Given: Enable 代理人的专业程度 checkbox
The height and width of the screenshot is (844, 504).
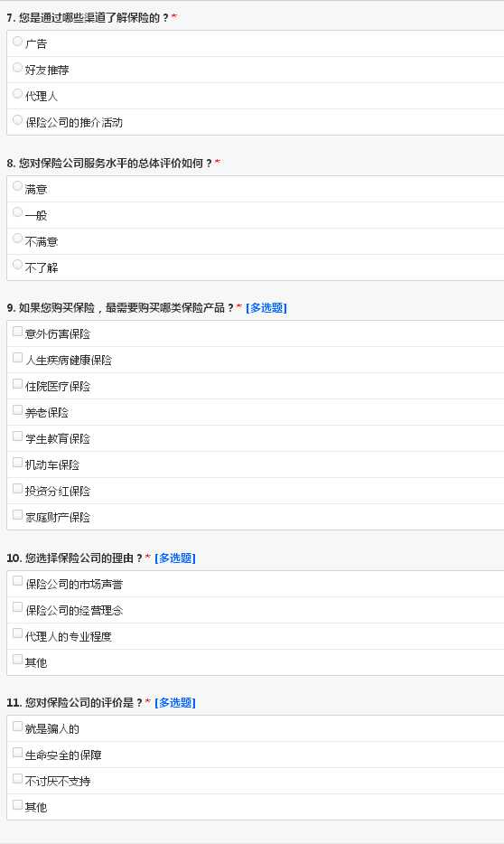Looking at the screenshot, I should pyautogui.click(x=18, y=634).
